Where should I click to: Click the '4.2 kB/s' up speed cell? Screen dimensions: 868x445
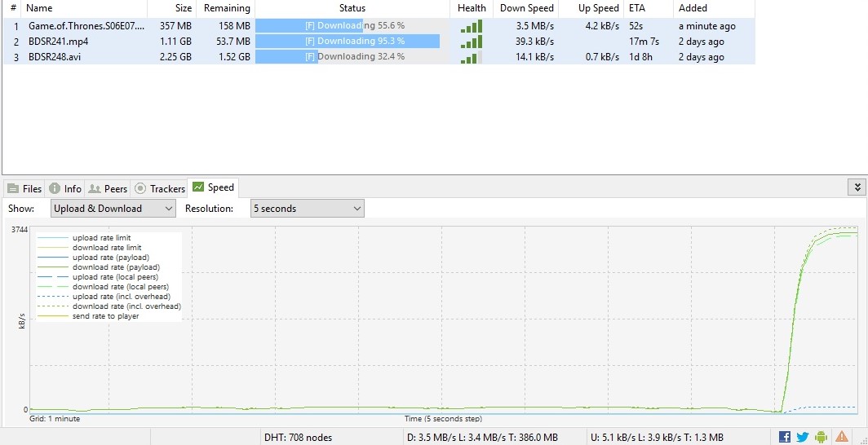pos(602,26)
